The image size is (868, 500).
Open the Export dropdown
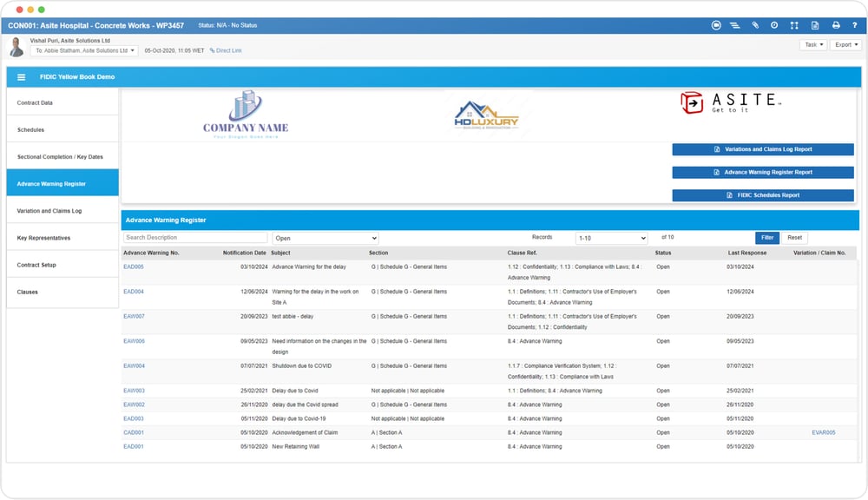click(846, 44)
